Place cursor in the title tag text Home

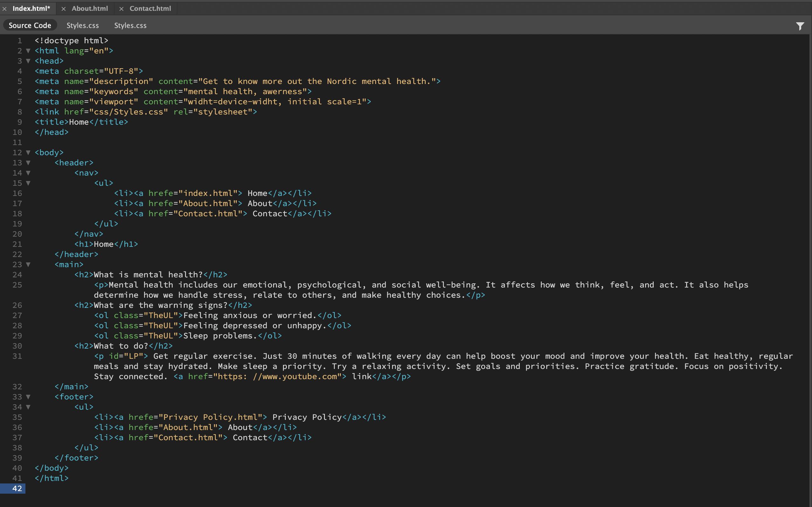pyautogui.click(x=79, y=122)
